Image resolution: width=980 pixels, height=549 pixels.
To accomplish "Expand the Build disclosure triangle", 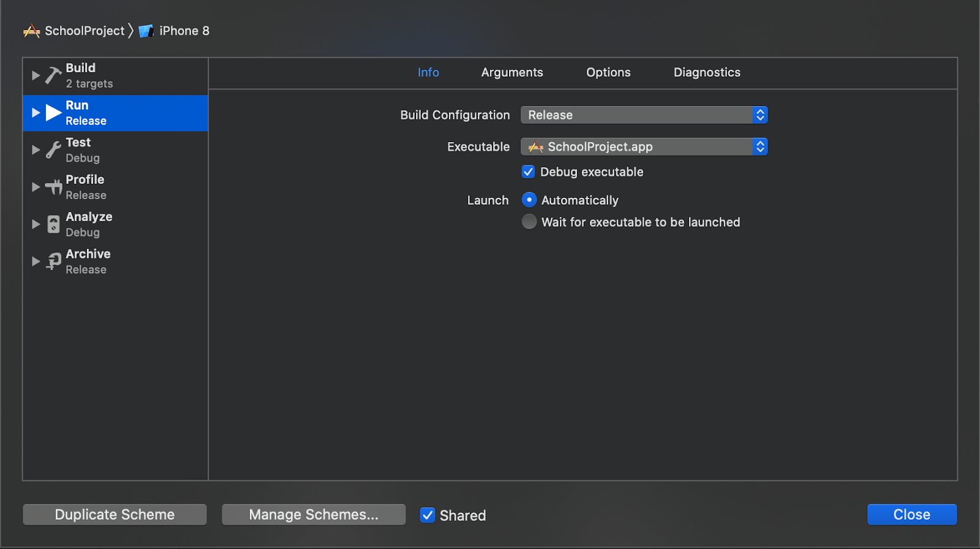I will pos(36,75).
